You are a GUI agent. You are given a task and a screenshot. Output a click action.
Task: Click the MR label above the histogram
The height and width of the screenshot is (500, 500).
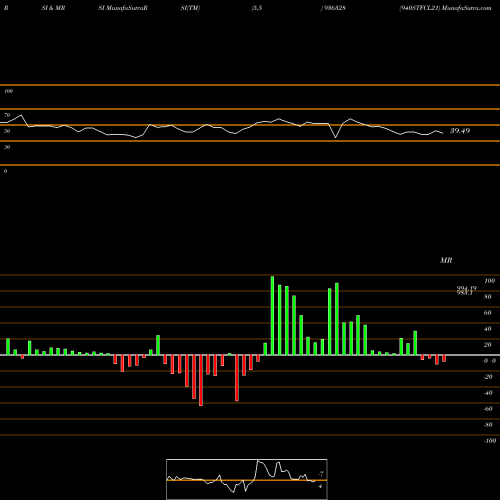tap(446, 260)
